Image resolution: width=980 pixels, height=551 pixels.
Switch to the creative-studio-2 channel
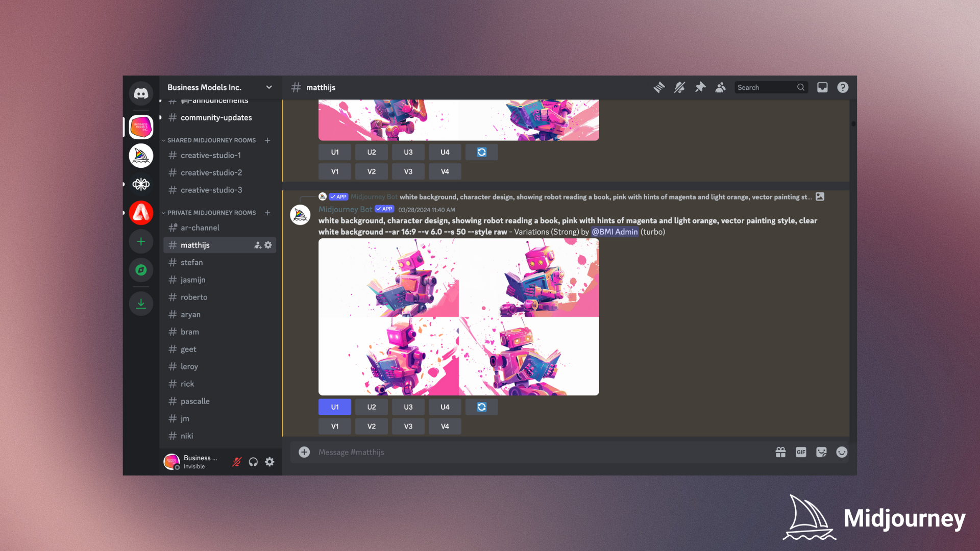[211, 172]
